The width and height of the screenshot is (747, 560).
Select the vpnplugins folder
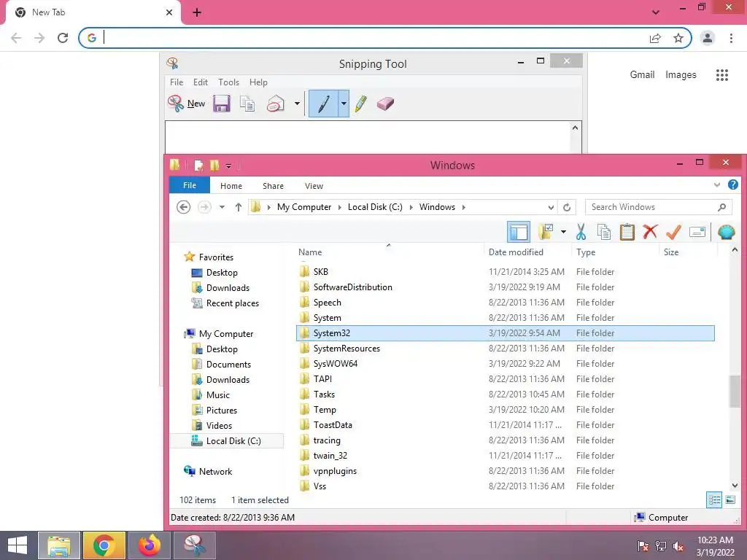click(x=505, y=471)
